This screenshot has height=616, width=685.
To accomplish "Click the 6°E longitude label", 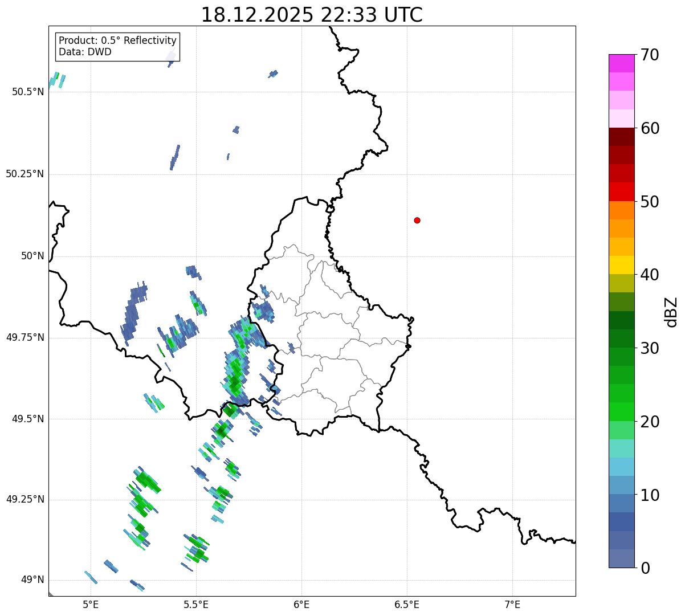I will (x=301, y=604).
